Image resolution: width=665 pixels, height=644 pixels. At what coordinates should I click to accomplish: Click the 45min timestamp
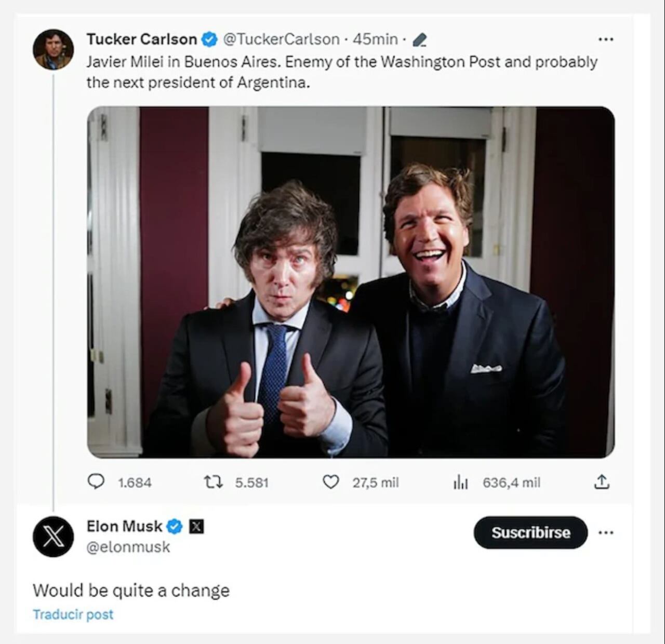point(375,39)
